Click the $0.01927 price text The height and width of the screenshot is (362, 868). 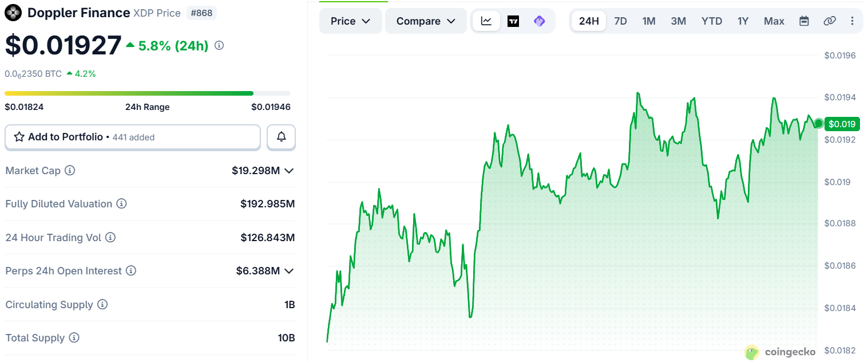pyautogui.click(x=63, y=46)
